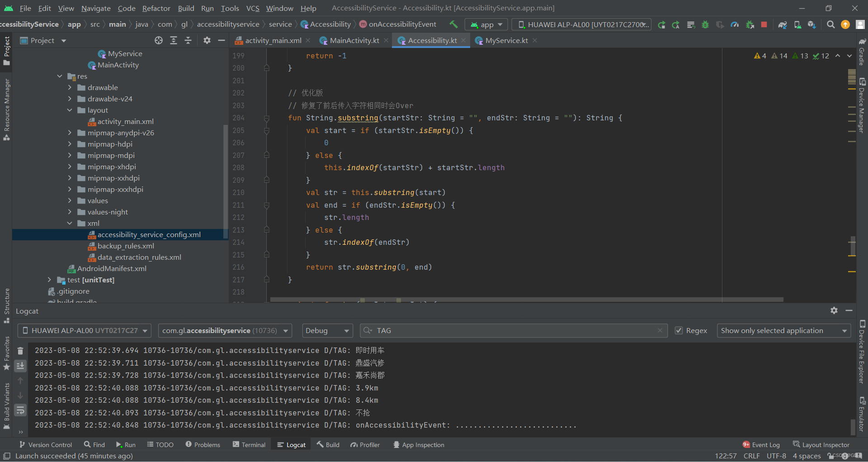
Task: Close the activity_main.xml tab
Action: (x=308, y=40)
